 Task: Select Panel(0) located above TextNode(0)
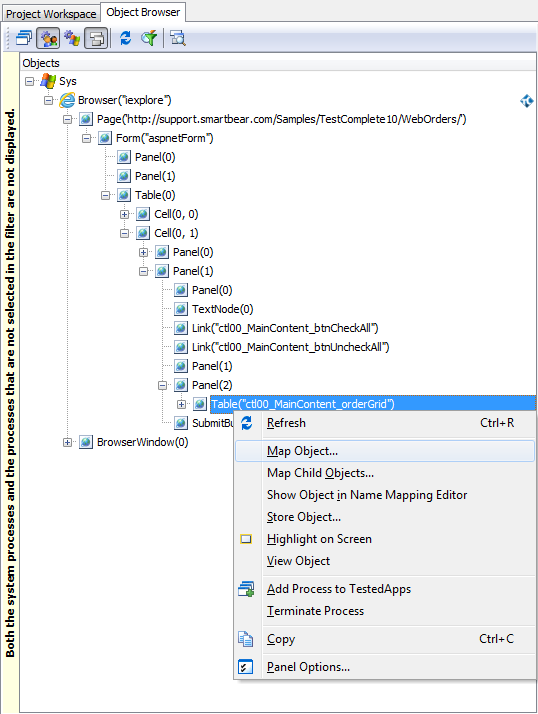212,291
